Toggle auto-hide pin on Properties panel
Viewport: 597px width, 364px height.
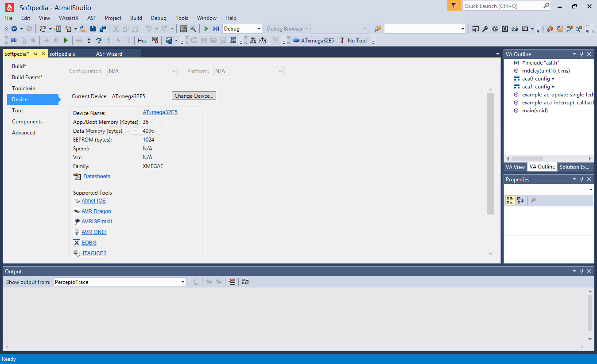tap(581, 179)
